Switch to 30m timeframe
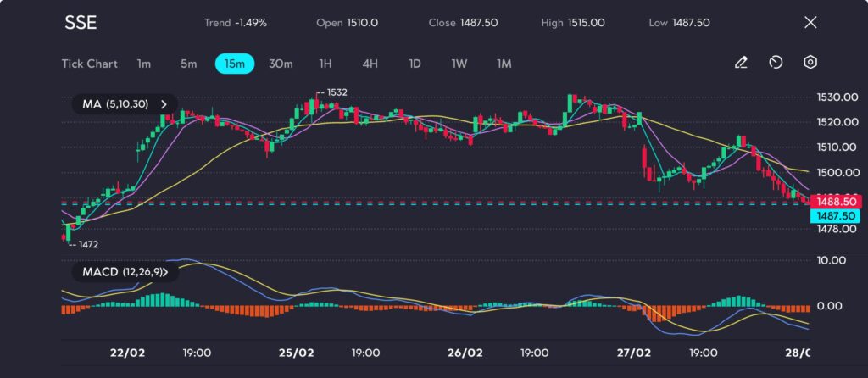868x378 pixels. (x=281, y=64)
